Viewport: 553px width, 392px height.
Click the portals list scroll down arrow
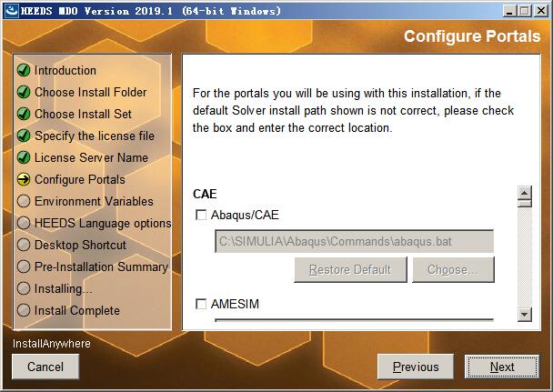click(x=525, y=314)
